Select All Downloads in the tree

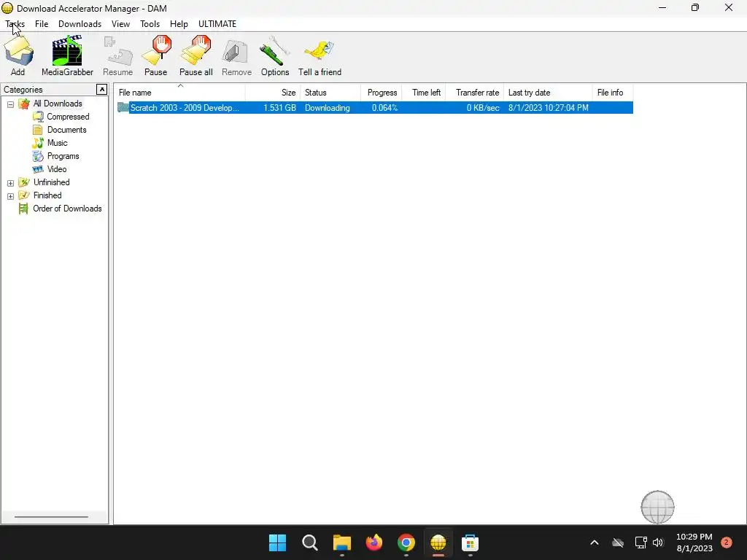58,104
